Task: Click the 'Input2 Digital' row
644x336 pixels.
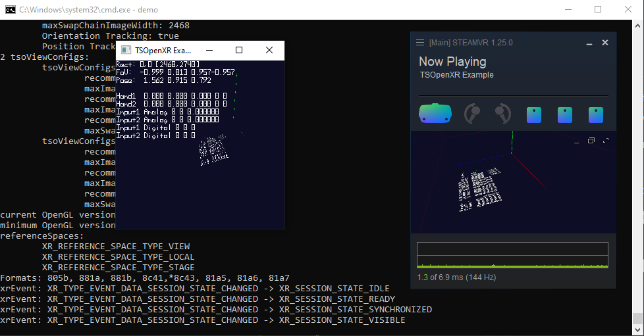Action: 156,136
